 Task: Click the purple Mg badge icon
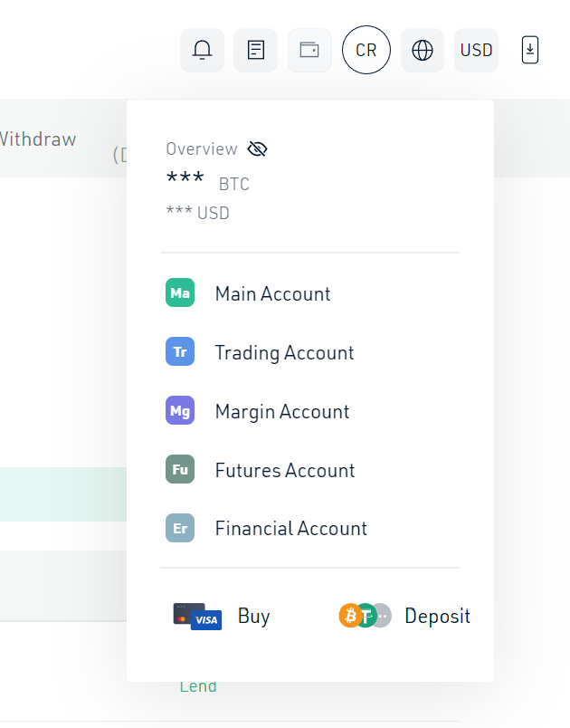(180, 410)
